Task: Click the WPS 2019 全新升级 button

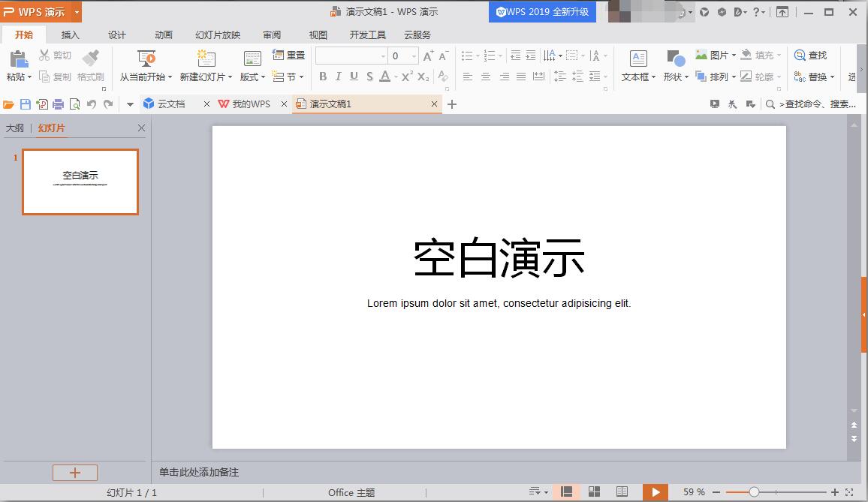Action: pos(542,11)
